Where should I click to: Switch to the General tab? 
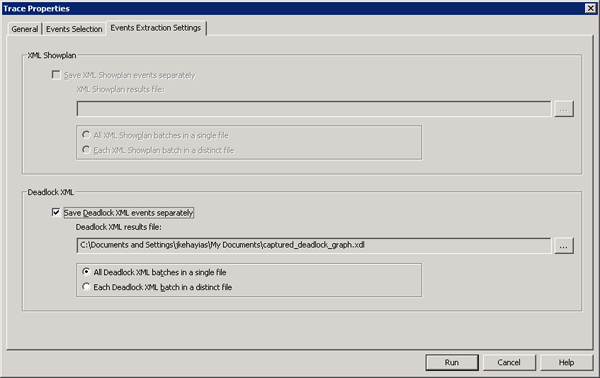(24, 29)
